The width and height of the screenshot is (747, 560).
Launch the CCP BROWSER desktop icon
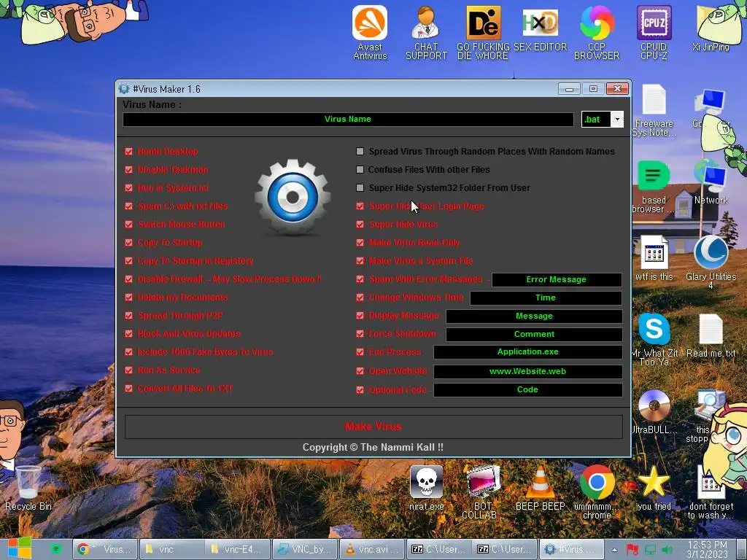click(597, 32)
